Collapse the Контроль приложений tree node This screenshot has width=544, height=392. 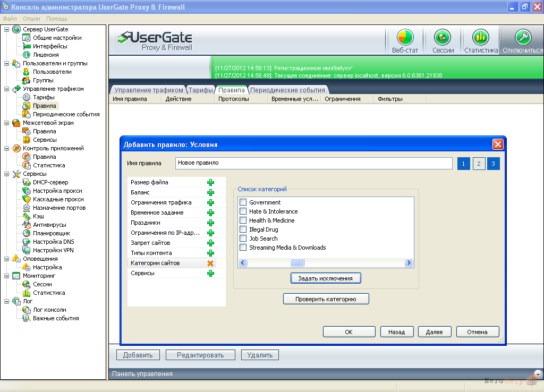tap(6, 149)
